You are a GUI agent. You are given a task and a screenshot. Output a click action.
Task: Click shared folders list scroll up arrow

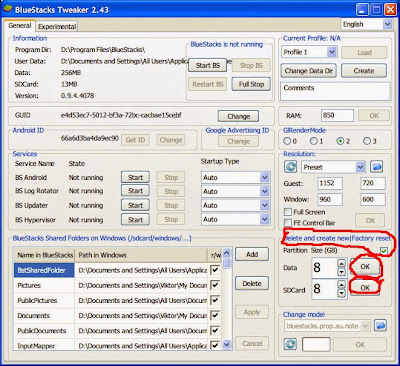(227, 253)
